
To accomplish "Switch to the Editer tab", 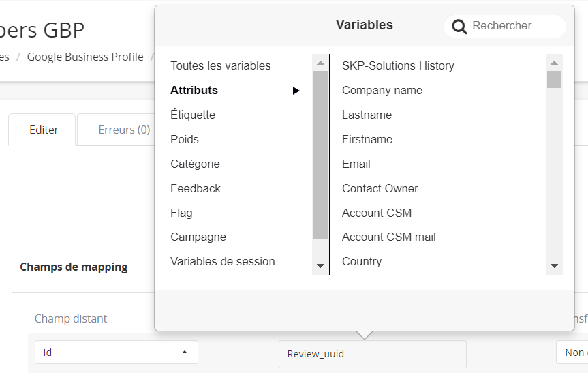I will click(x=44, y=130).
